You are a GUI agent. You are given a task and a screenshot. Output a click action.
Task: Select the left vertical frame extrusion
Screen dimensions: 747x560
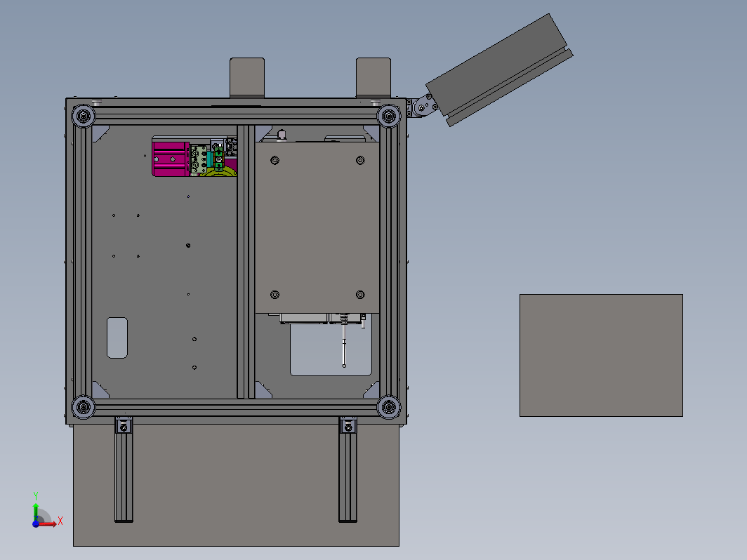84,262
